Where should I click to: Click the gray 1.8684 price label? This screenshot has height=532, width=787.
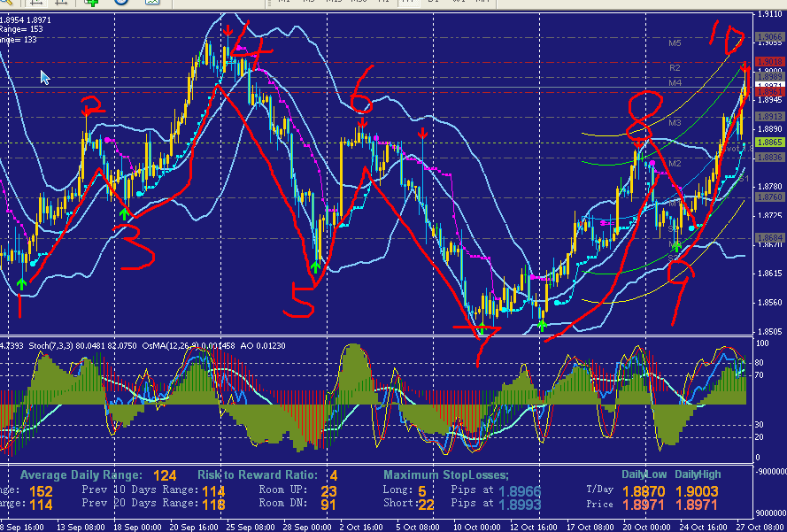(x=769, y=237)
